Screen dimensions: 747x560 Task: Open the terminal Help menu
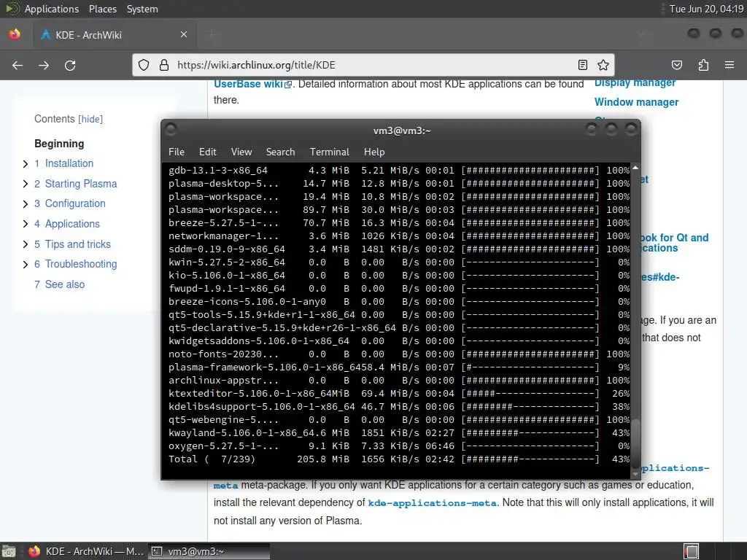point(374,152)
